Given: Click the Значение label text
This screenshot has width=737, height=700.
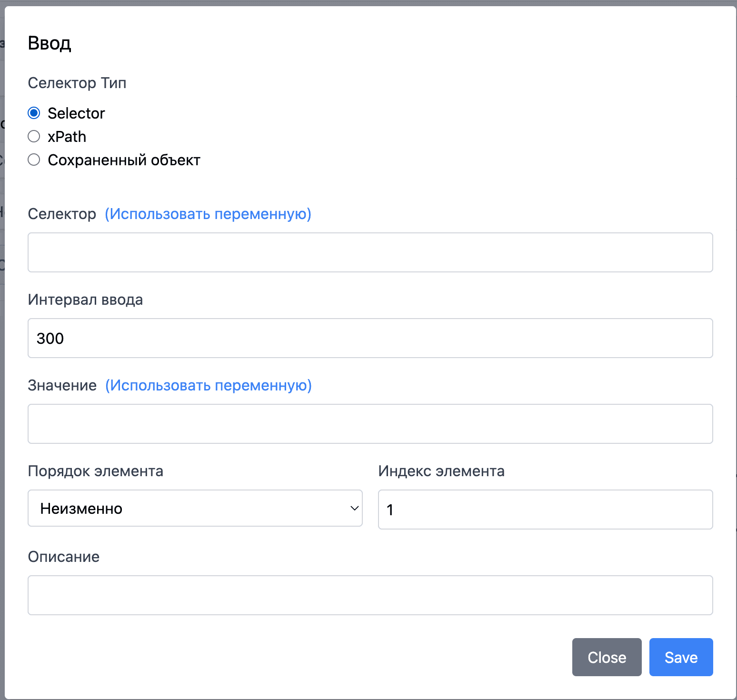Looking at the screenshot, I should coord(62,385).
